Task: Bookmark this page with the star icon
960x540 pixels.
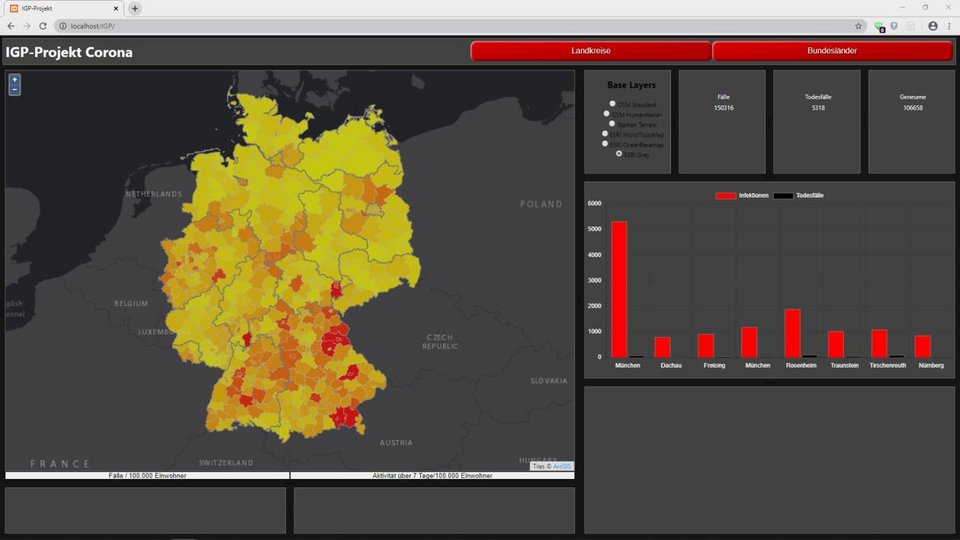Action: pyautogui.click(x=858, y=26)
